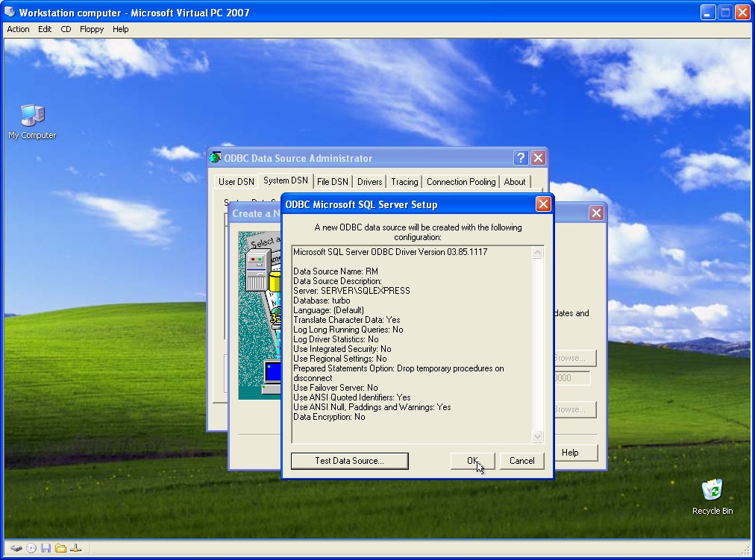Maximize the Virtual PC window
This screenshot has width=755, height=560.
[x=725, y=12]
